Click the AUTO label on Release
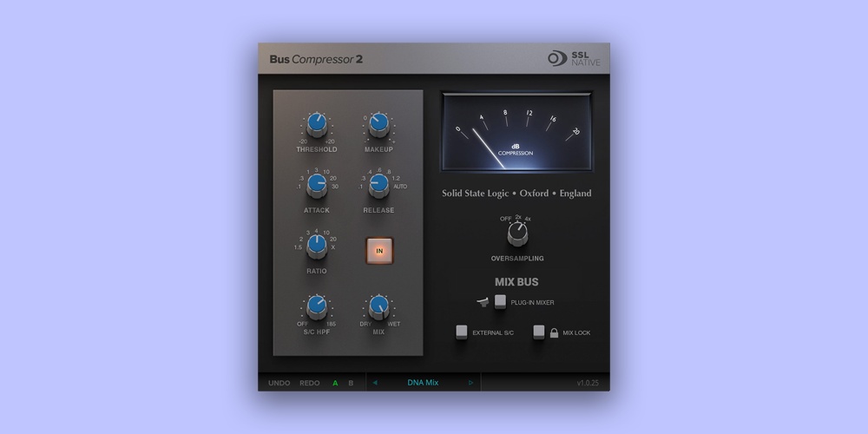Viewport: 868px width, 434px height. [400, 187]
